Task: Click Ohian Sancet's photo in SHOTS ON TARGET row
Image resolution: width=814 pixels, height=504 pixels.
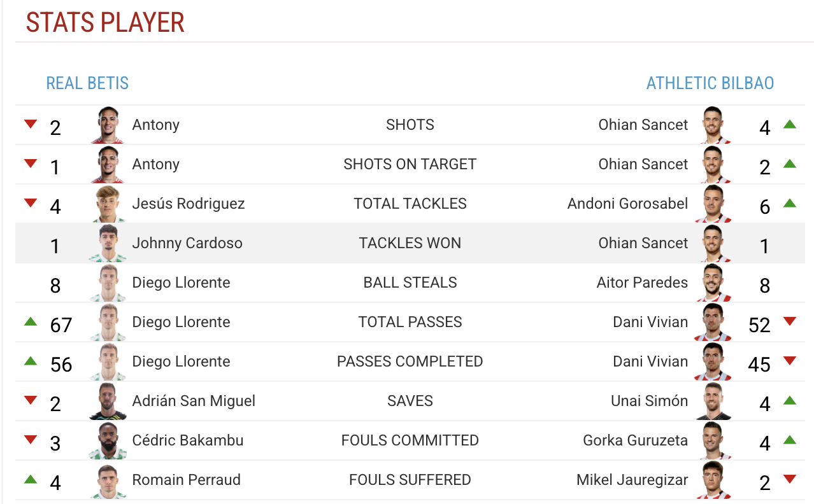Action: (713, 164)
